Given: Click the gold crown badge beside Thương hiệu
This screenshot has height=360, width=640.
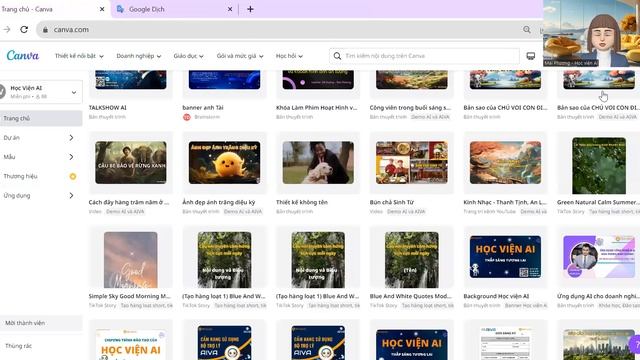Looking at the screenshot, I should [73, 176].
